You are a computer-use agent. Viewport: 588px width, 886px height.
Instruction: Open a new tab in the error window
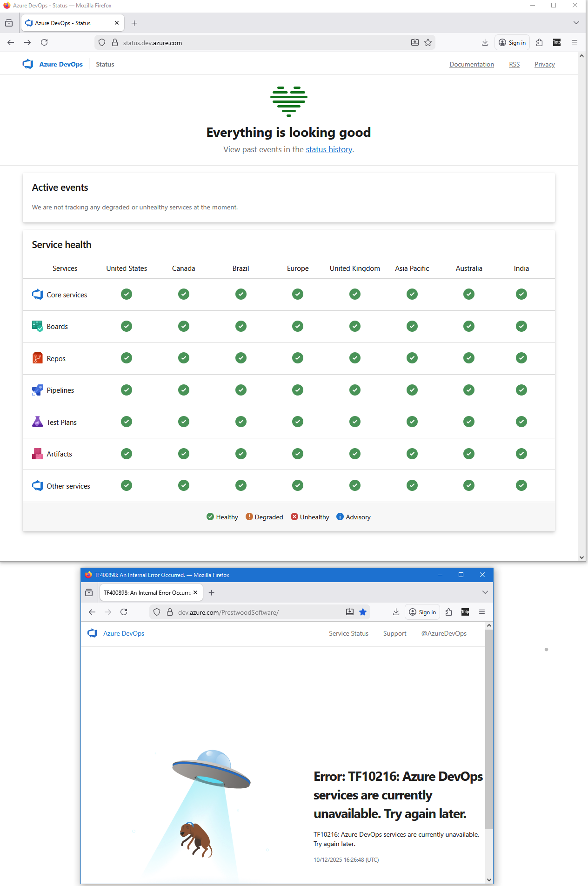pos(212,592)
